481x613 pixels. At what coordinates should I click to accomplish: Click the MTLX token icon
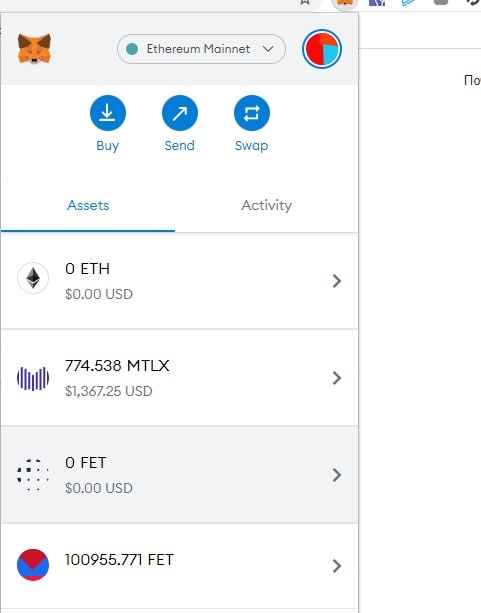click(33, 378)
